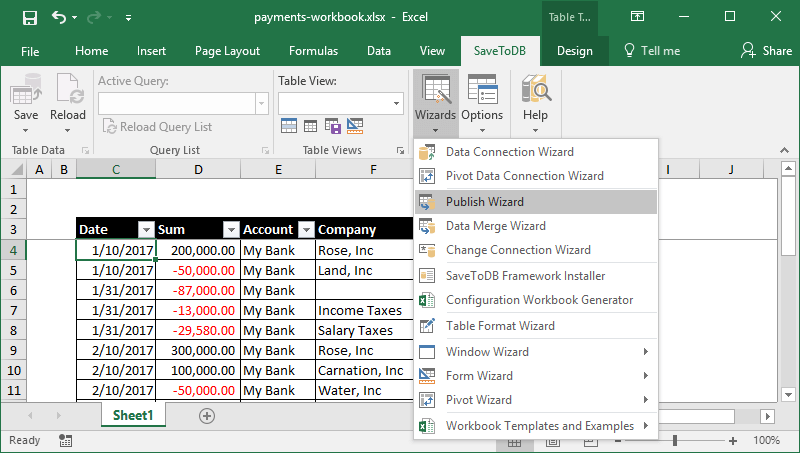Undo the last action
The width and height of the screenshot is (800, 453).
[59, 17]
